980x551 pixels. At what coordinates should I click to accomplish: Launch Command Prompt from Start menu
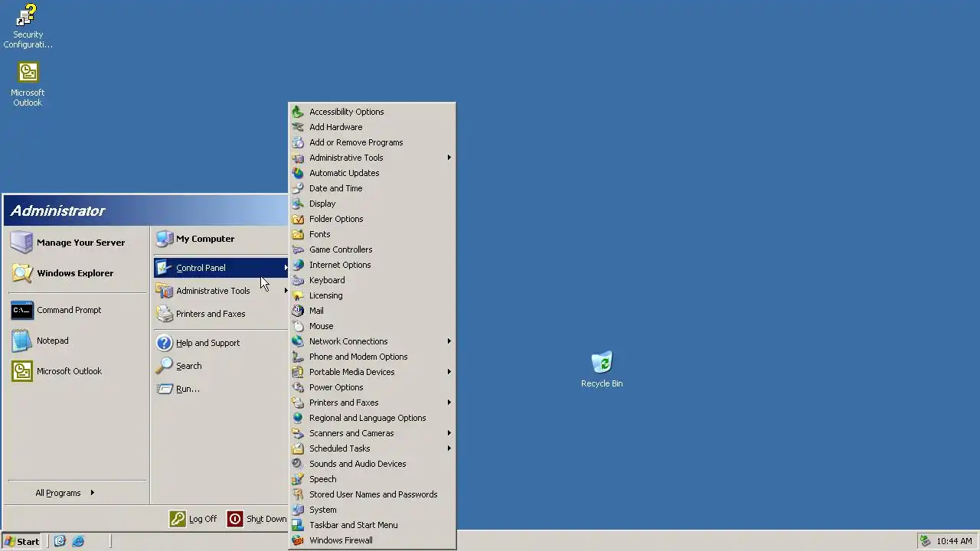click(77, 310)
